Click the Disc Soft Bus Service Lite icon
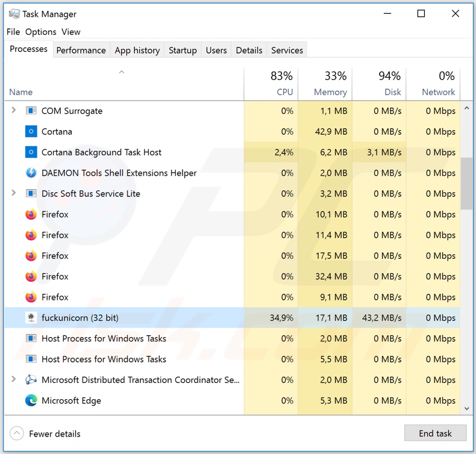This screenshot has height=454, width=476. [31, 193]
